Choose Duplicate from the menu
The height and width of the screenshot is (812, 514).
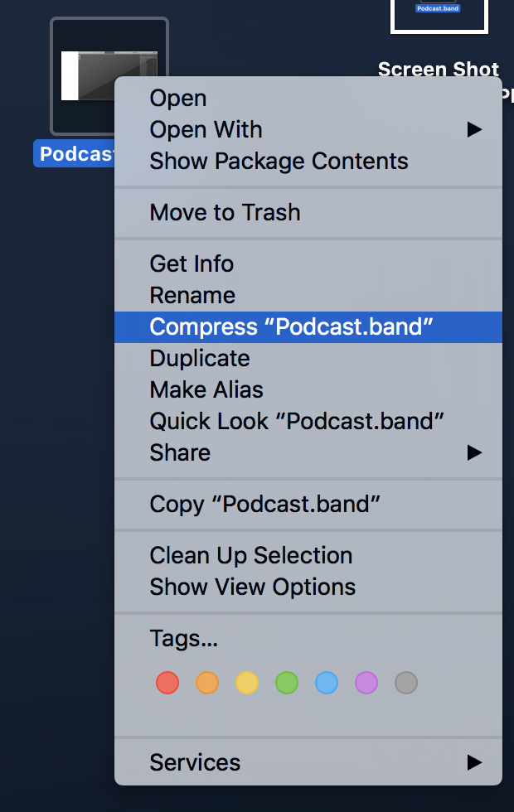click(308, 358)
